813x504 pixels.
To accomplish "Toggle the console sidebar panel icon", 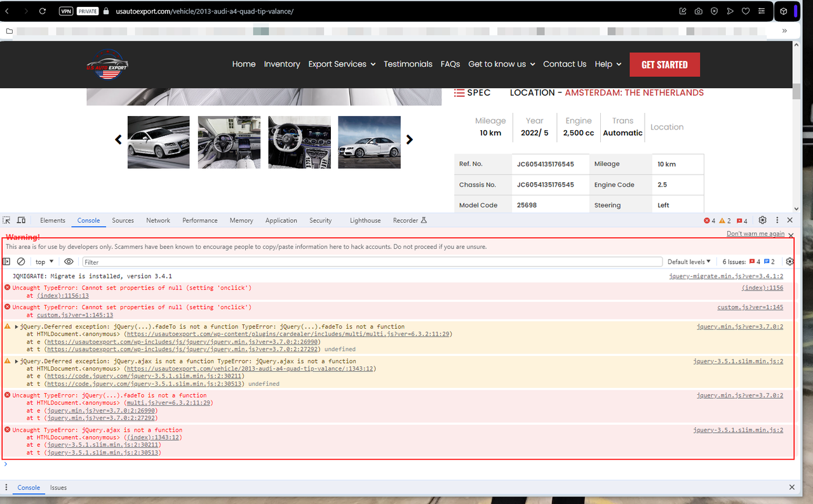I will (7, 262).
